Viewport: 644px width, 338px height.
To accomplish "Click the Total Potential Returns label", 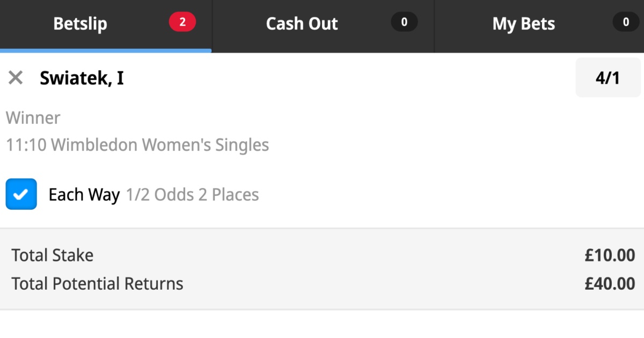I will 97,283.
